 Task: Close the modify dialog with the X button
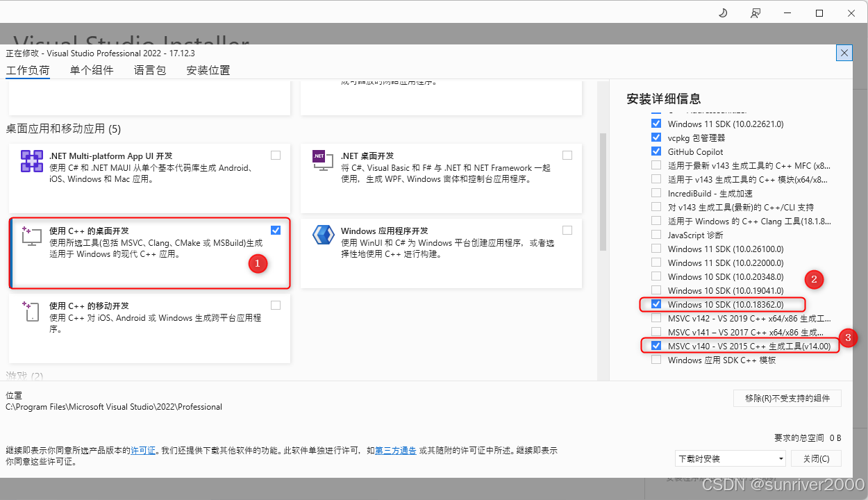pyautogui.click(x=844, y=53)
